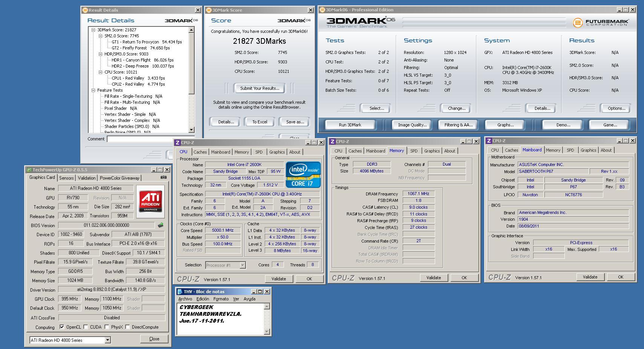This screenshot has height=349, width=644.
Task: Click the 3DMark06 Professional Edition title icon
Action: click(322, 10)
